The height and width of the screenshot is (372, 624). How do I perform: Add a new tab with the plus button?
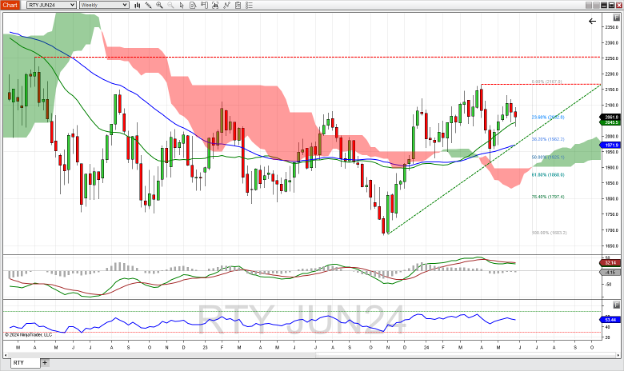point(45,362)
